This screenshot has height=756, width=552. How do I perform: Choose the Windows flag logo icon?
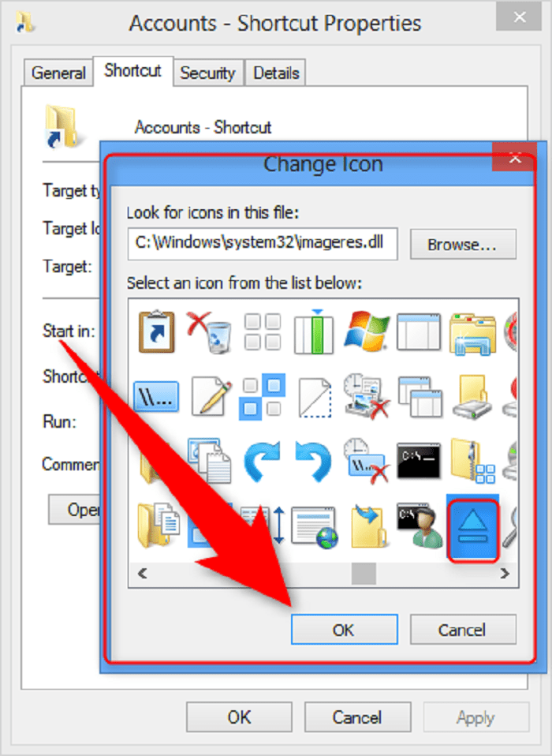[367, 331]
